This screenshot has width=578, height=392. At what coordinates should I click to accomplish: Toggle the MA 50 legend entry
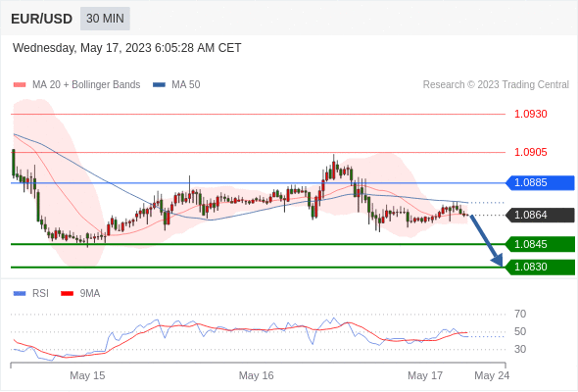(176, 85)
